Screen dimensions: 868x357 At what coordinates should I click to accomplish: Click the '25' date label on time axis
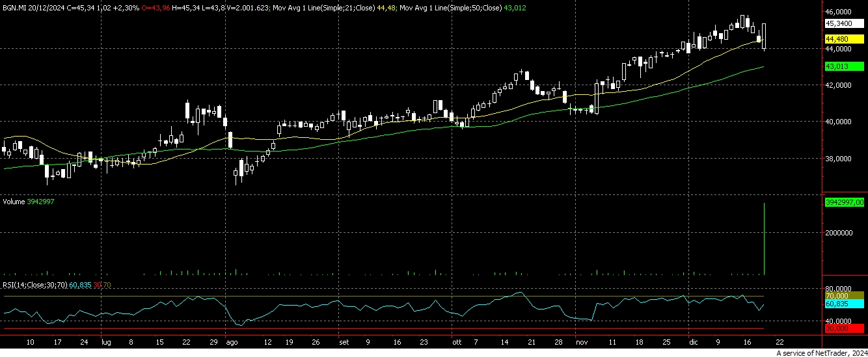coord(666,341)
